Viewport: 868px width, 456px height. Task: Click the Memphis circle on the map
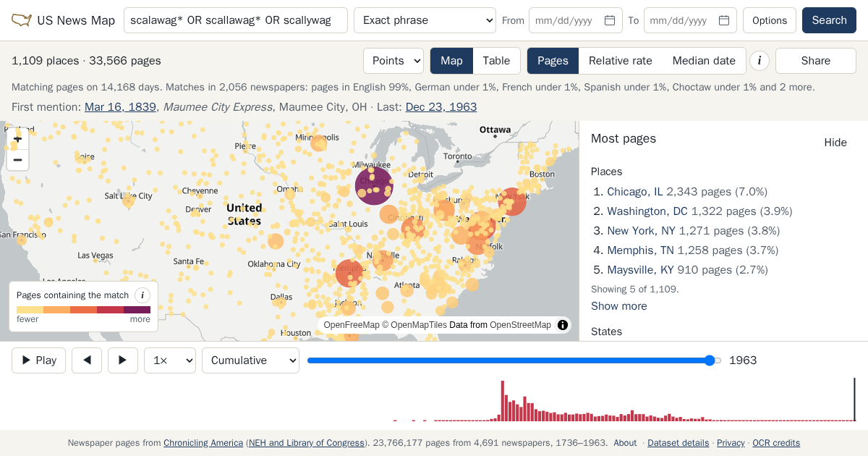click(x=349, y=273)
